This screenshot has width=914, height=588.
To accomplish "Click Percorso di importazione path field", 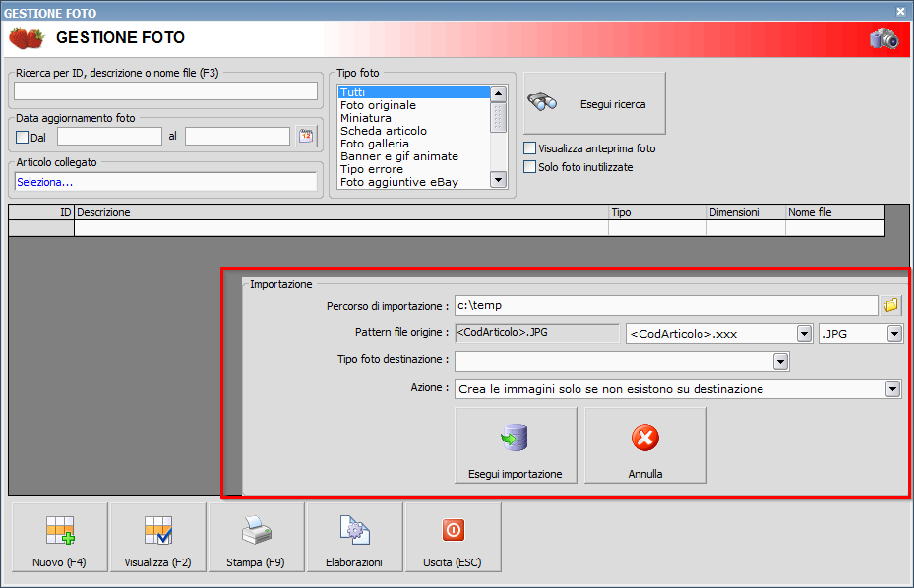I will click(666, 306).
